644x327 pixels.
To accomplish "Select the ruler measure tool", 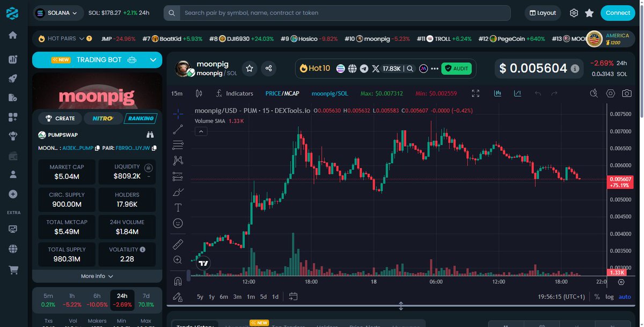I will (178, 244).
